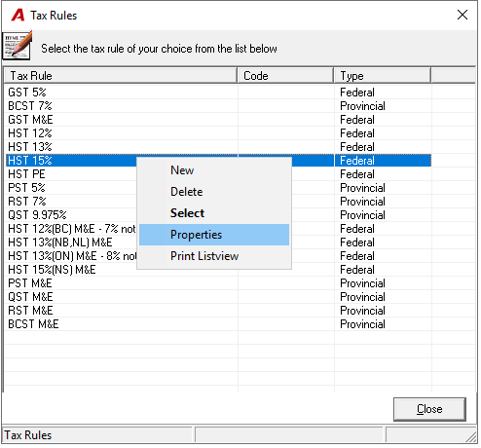The width and height of the screenshot is (481, 448).
Task: Close the Tax Rules window with X
Action: (462, 15)
